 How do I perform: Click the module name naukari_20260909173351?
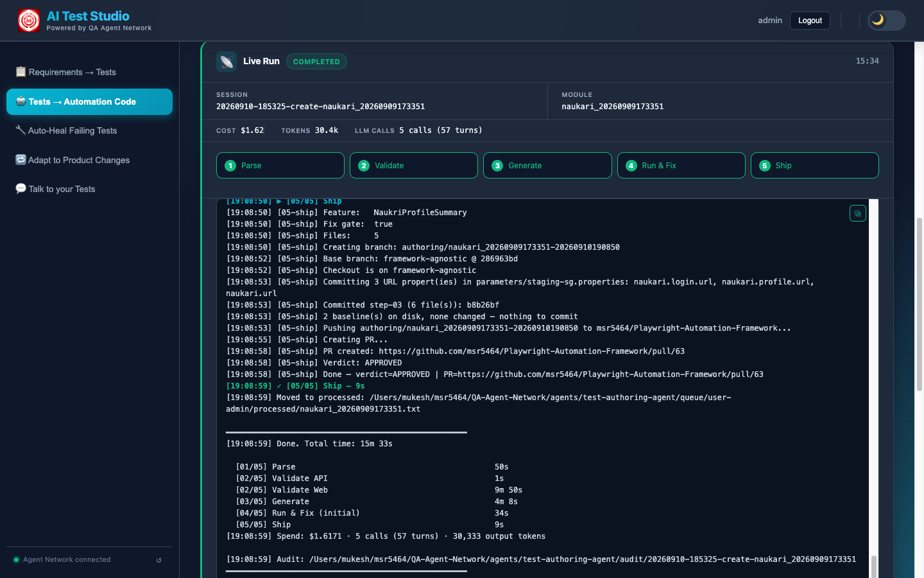coord(613,107)
